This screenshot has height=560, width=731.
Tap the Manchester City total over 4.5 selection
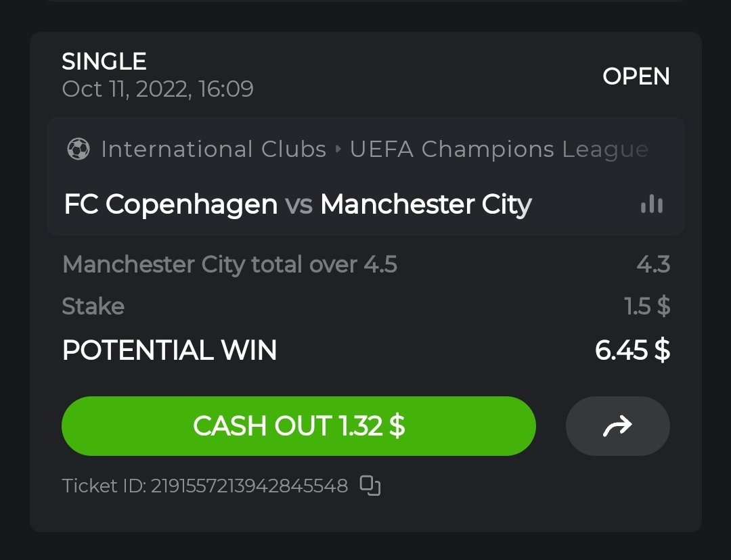coord(229,264)
